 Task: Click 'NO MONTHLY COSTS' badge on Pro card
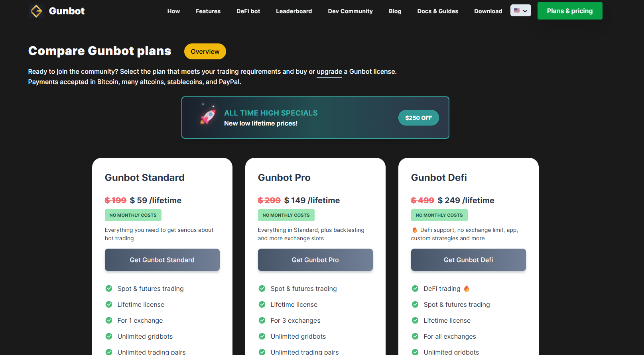click(x=286, y=215)
